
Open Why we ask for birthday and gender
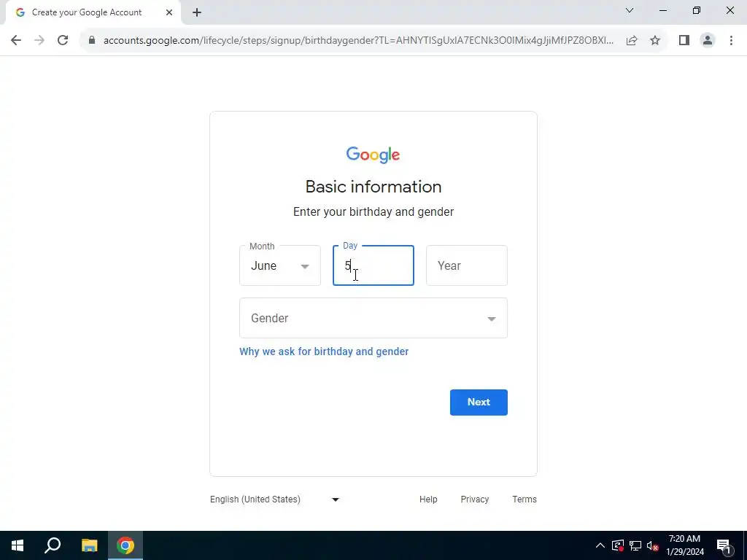(x=324, y=351)
